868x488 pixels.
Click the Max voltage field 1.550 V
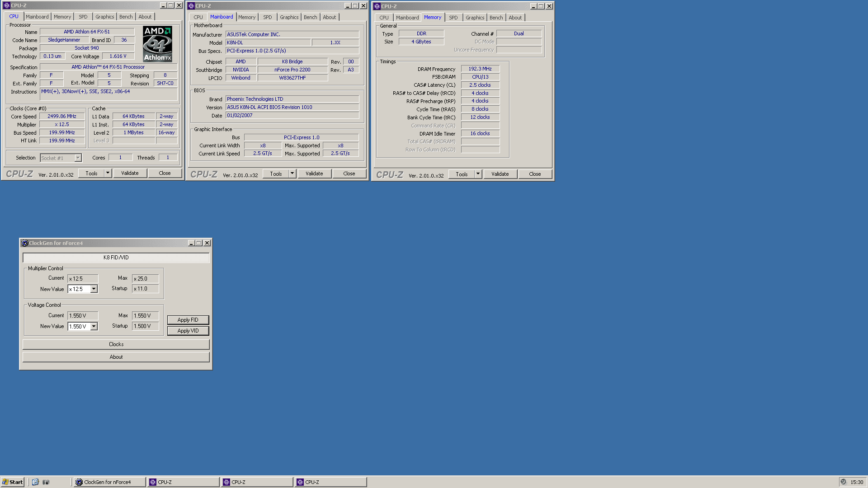pos(146,316)
